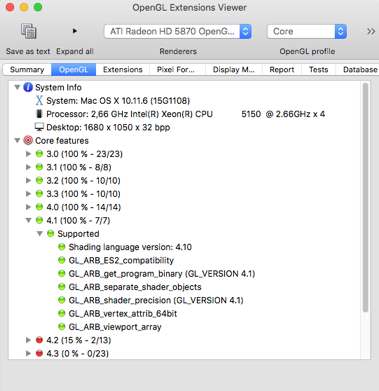The height and width of the screenshot is (391, 379).
Task: Click green status dot for version 3.3
Action: (39, 194)
